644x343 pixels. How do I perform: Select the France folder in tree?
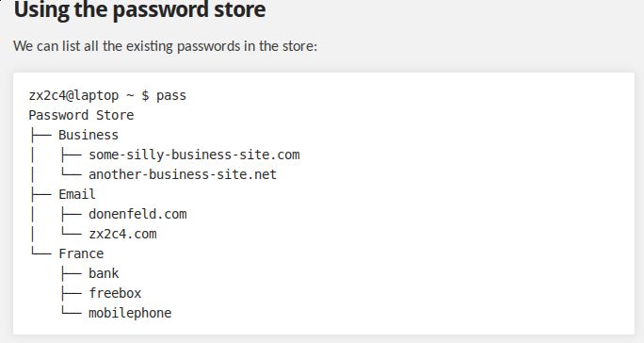(81, 253)
